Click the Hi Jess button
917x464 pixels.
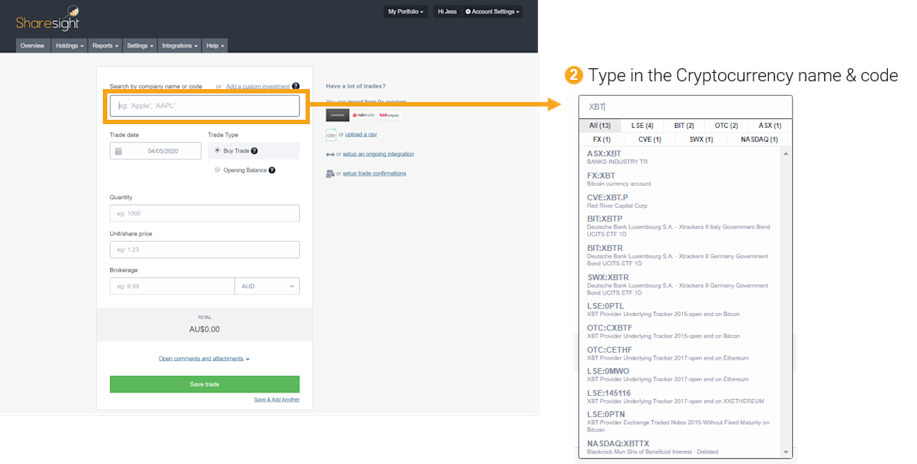pos(447,12)
